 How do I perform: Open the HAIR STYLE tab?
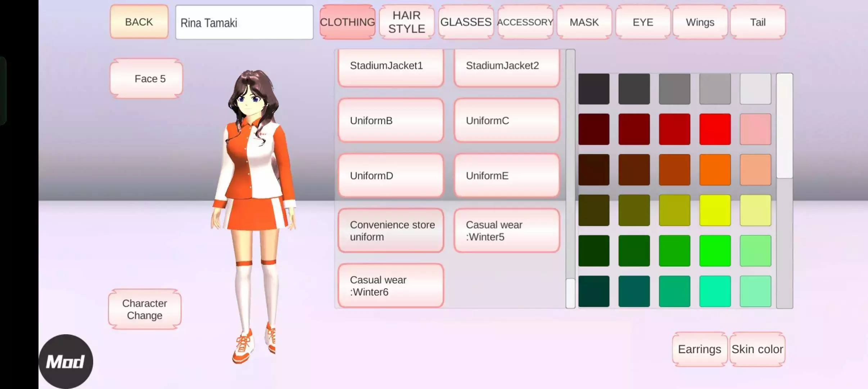click(x=406, y=22)
